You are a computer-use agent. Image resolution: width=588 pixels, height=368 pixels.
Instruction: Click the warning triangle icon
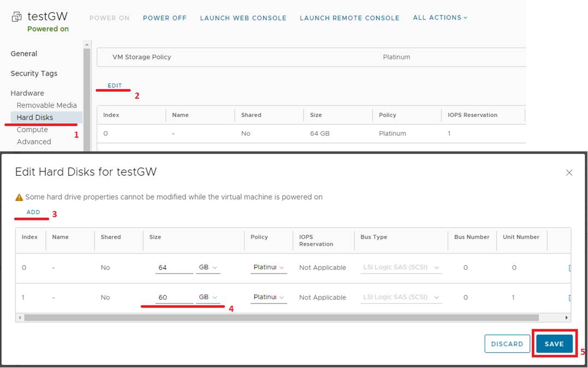click(19, 197)
